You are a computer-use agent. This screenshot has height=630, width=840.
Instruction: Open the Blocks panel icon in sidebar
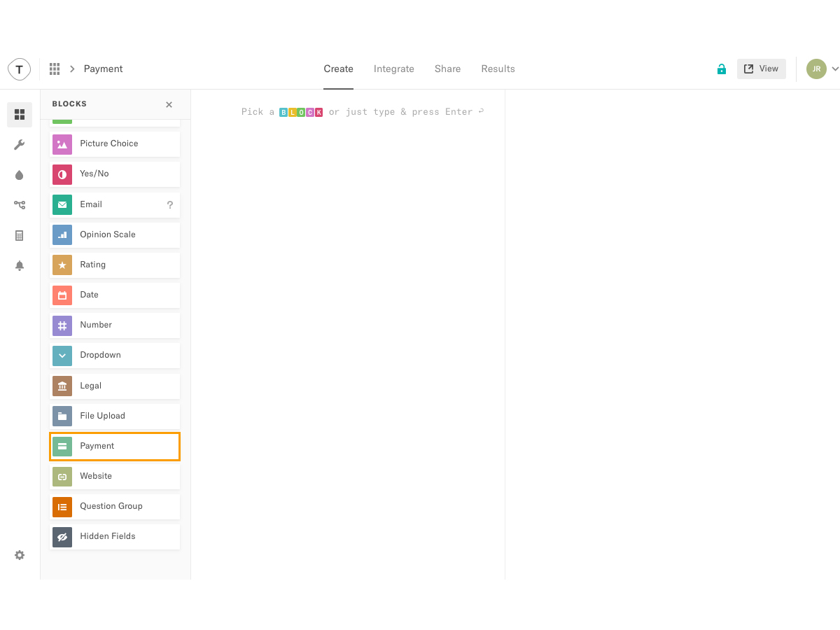click(20, 114)
